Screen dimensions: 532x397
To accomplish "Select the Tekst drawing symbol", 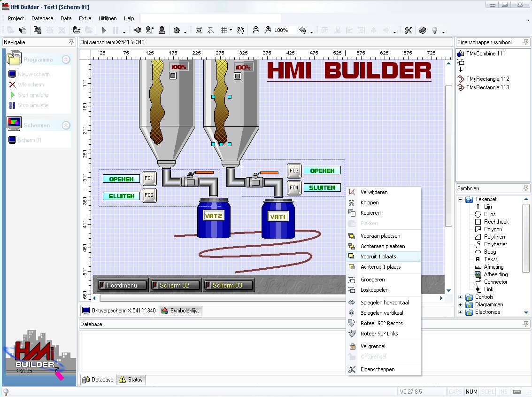I will coord(486,259).
